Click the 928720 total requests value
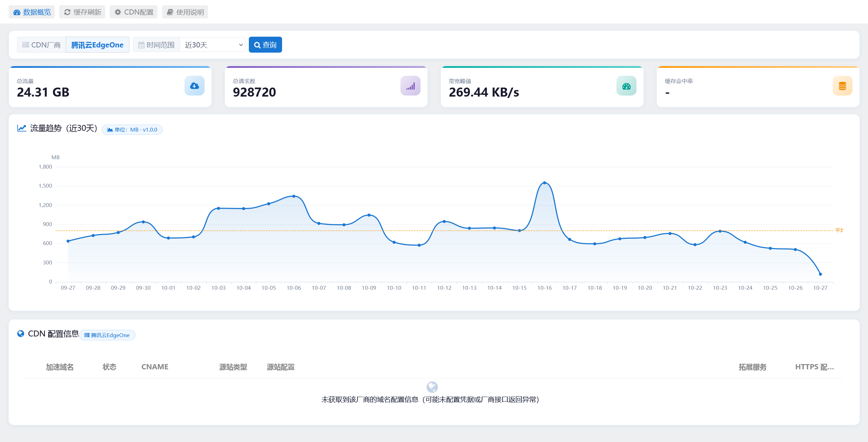868x442 pixels. [254, 92]
